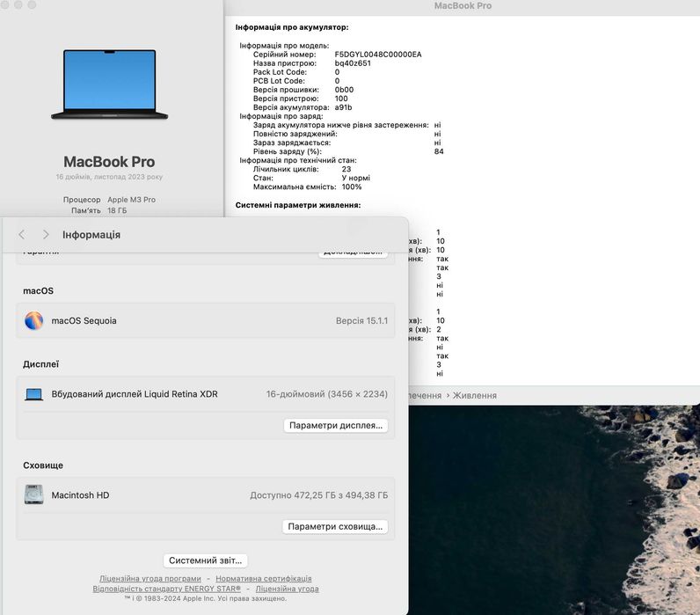Click Процесор Apple M3 Pro line
The image size is (700, 615).
click(x=109, y=200)
